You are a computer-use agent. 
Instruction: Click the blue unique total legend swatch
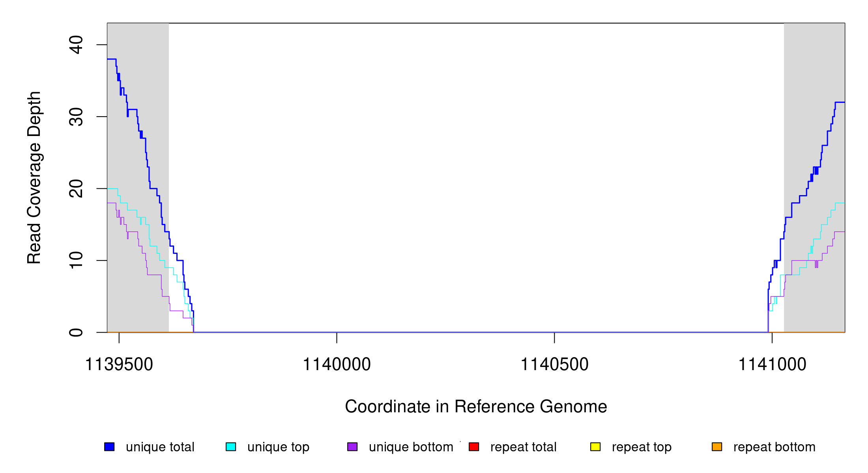(109, 447)
